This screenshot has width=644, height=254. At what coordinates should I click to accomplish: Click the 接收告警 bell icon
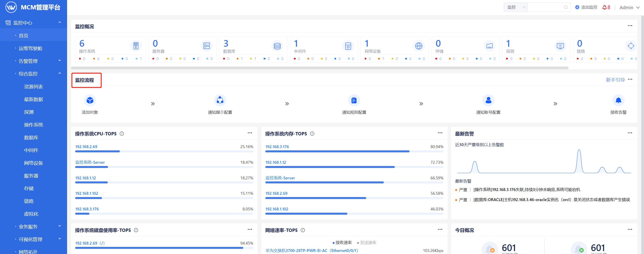[618, 100]
